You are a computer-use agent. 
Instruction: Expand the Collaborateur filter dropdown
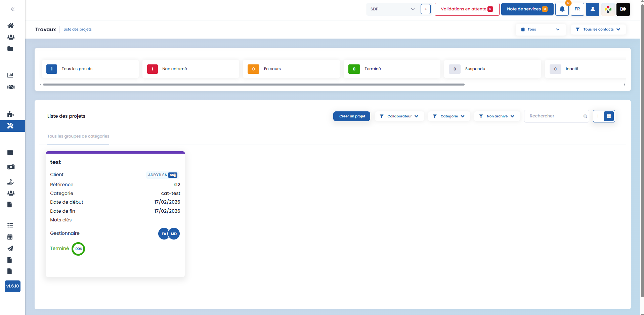tap(399, 116)
